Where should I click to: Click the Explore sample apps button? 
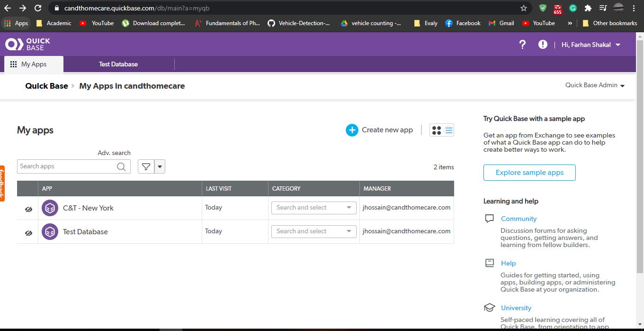coord(529,173)
